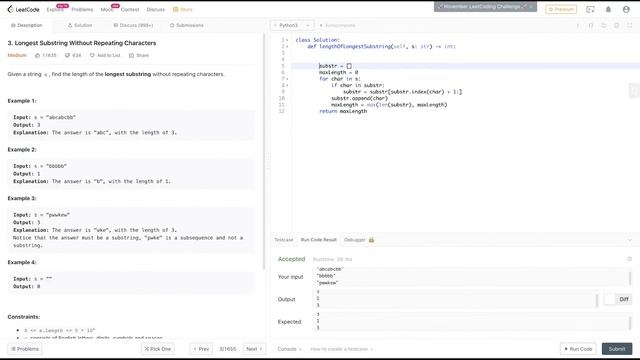Switch to the Description tab
Viewport: 640px width, 360px height.
click(26, 25)
